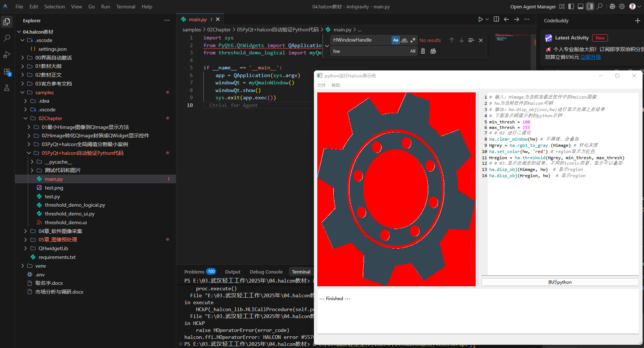Image resolution: width=644 pixels, height=348 pixels.
Task: Open the browser Chrome icon in title bar
Action: (612, 7)
